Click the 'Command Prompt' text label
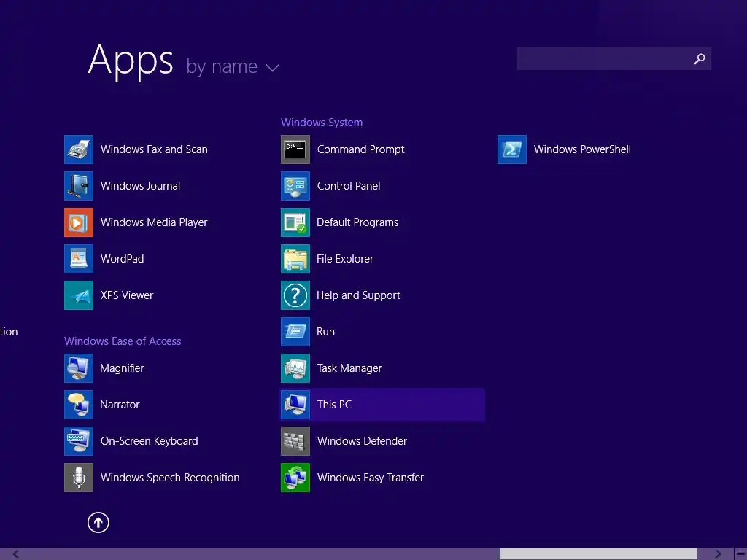The image size is (747, 560). pos(360,149)
